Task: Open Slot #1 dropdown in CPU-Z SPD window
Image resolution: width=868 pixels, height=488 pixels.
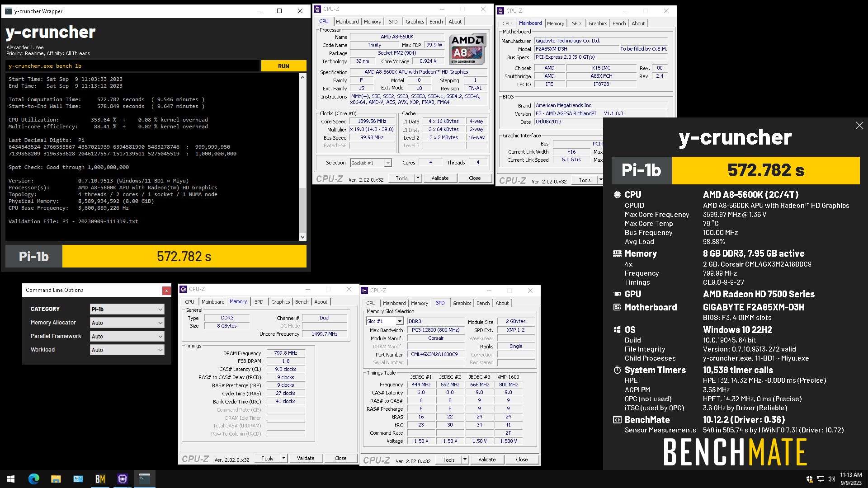Action: click(x=385, y=321)
